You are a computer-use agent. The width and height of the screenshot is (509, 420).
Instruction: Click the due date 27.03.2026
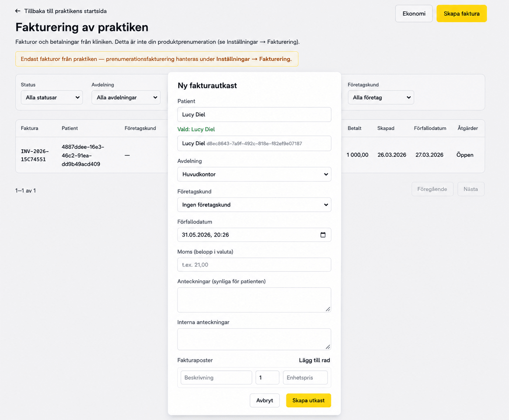(x=429, y=155)
